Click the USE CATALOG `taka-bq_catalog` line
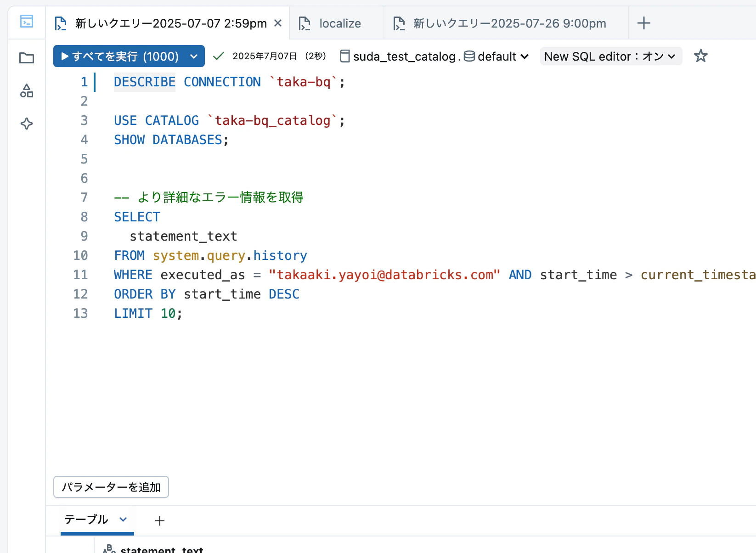This screenshot has width=756, height=553. [229, 120]
